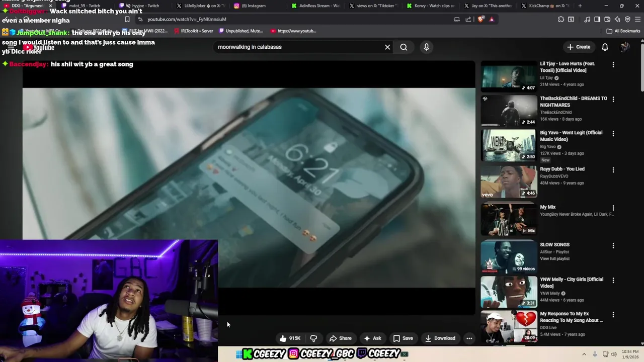This screenshot has height=362, width=644.
Task: Open options for Lil Tjay - Love Hurts
Action: click(x=613, y=64)
